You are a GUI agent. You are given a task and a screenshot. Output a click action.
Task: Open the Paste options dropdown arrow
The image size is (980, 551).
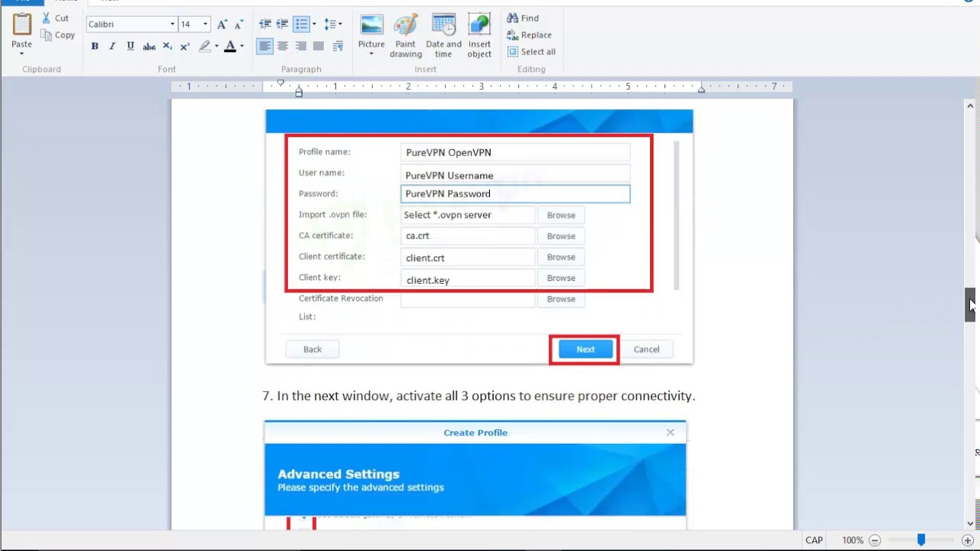(x=21, y=54)
